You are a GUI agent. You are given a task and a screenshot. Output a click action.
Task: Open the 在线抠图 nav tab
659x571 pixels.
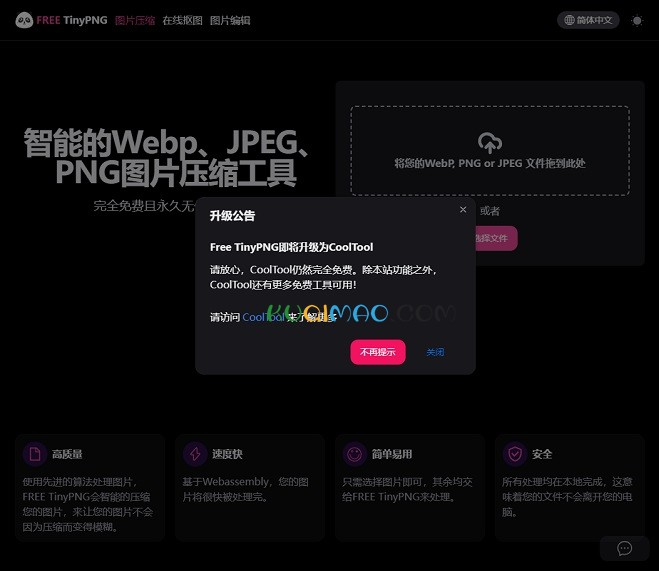[x=182, y=20]
